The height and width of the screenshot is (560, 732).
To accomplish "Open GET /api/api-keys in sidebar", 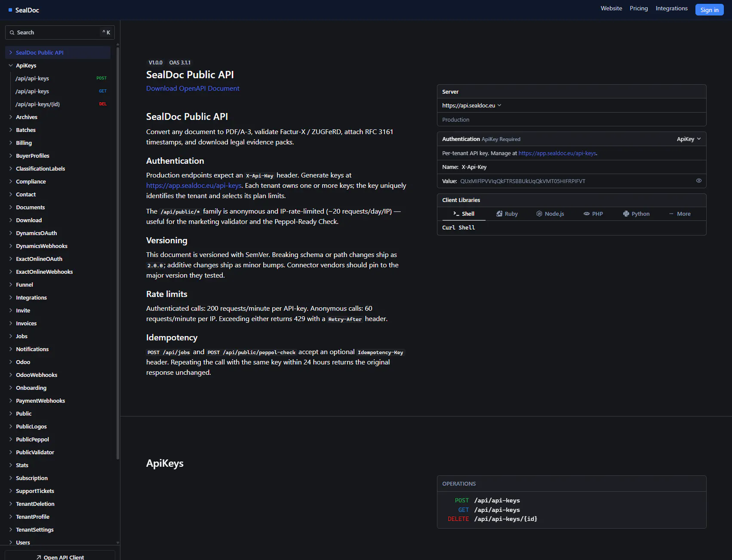I will point(61,91).
